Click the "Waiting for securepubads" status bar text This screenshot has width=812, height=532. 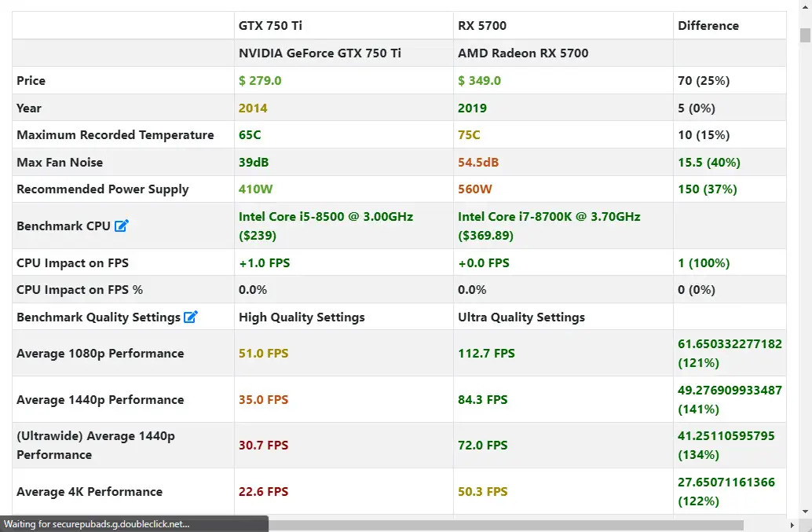(x=97, y=524)
